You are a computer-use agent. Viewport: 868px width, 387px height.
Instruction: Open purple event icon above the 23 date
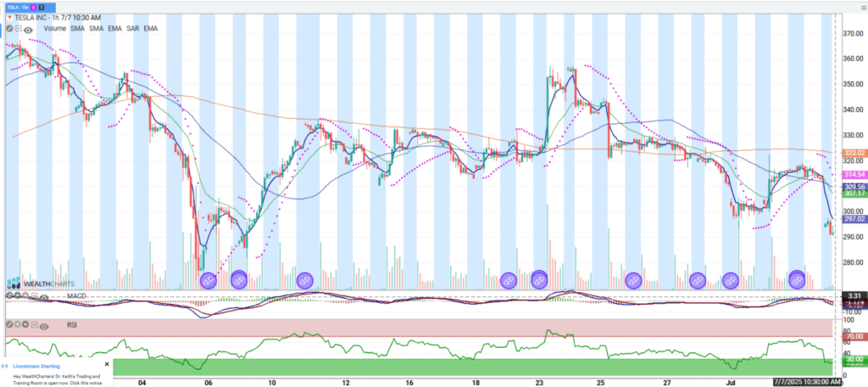tap(539, 280)
